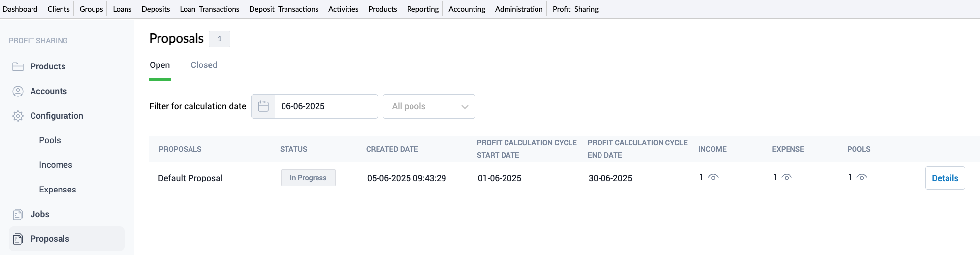View income details via eye icon
The height and width of the screenshot is (255, 980).
[713, 177]
